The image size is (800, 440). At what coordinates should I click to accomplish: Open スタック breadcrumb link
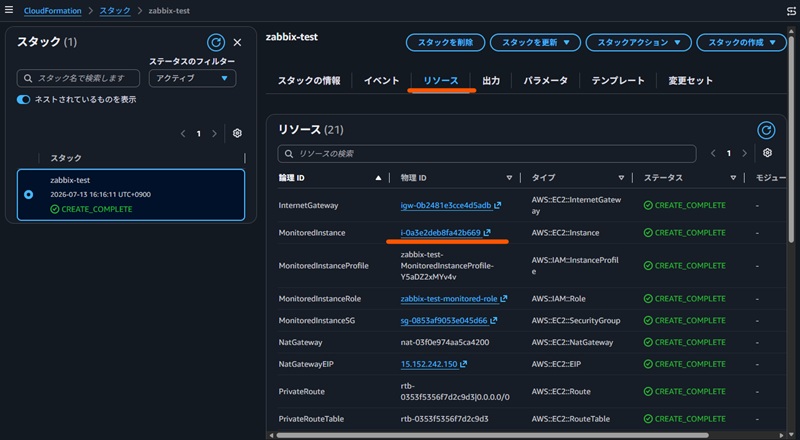[x=115, y=11]
